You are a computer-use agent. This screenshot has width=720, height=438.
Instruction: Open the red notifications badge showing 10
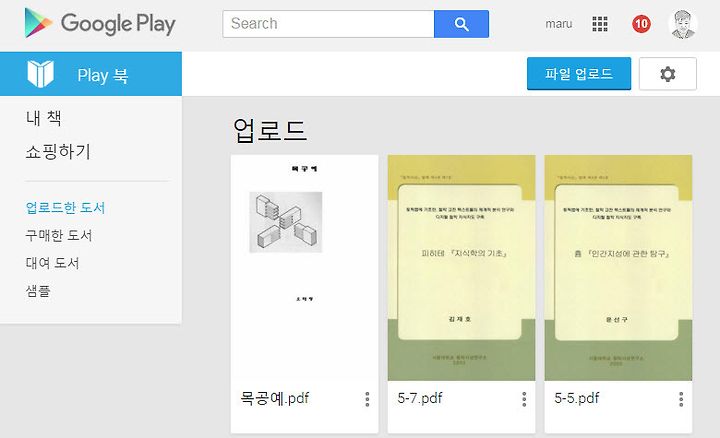click(x=641, y=24)
